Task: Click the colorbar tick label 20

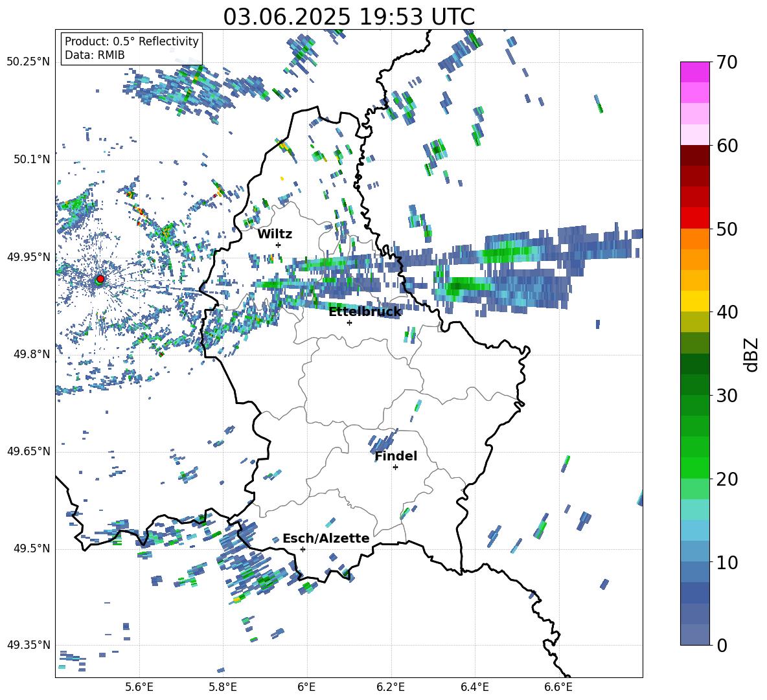Action: (x=727, y=479)
